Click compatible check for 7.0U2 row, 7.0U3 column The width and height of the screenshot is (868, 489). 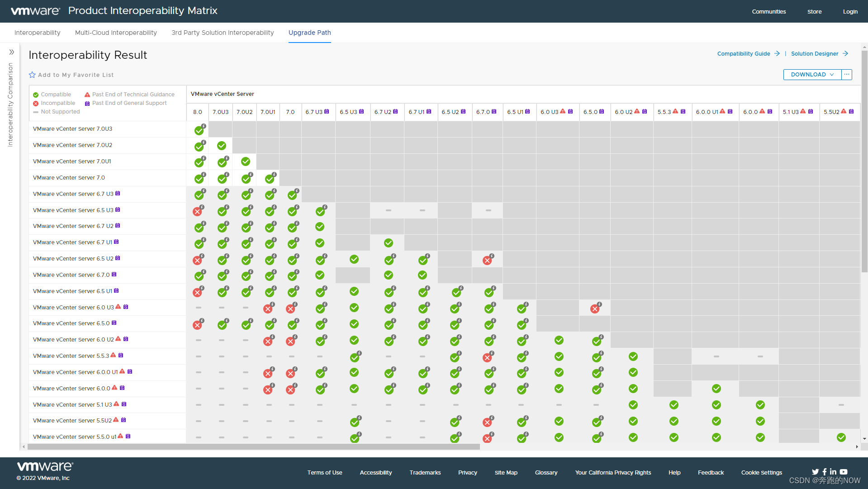(x=222, y=146)
